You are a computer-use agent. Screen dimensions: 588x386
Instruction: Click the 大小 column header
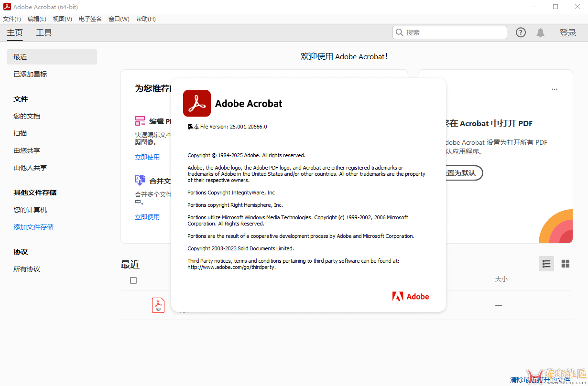(501, 279)
